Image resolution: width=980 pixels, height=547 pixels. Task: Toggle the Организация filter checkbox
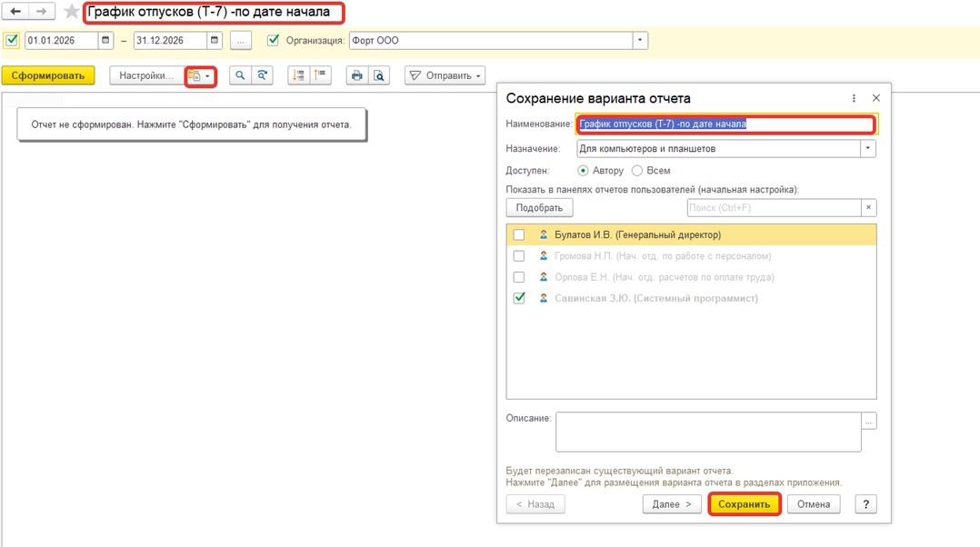tap(273, 40)
